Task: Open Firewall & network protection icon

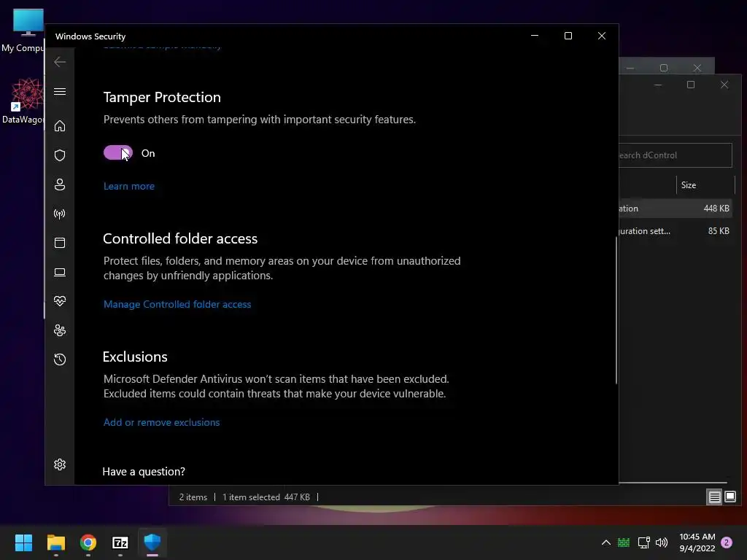Action: 60,214
